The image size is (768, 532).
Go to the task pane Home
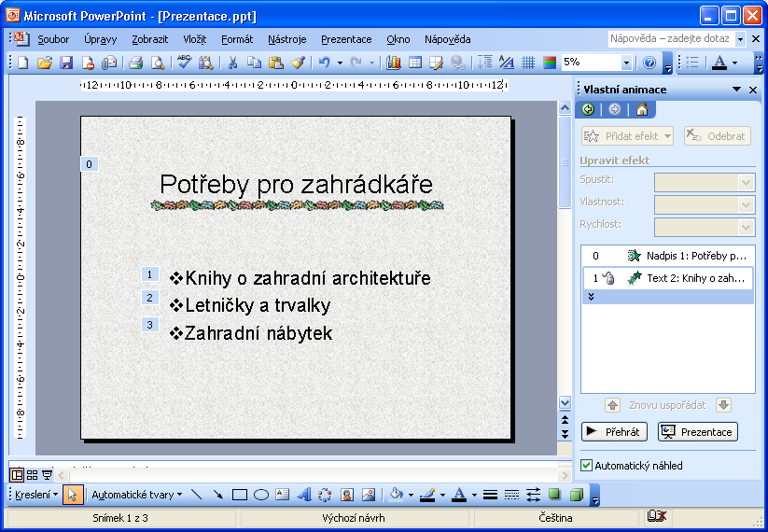pyautogui.click(x=642, y=109)
